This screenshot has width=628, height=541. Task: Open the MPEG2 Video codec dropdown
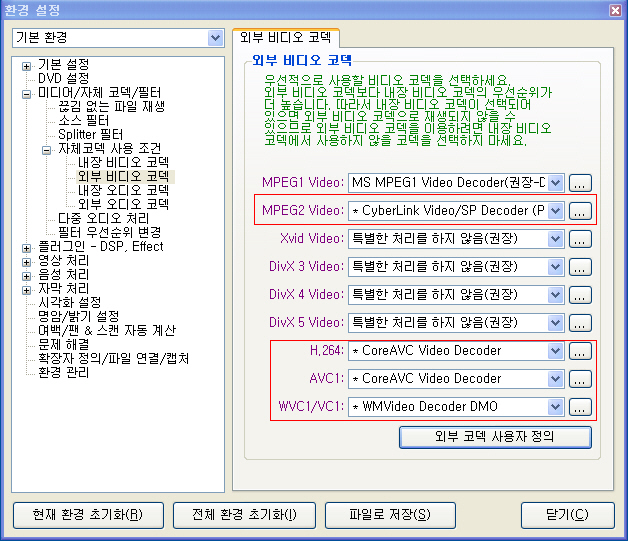556,211
